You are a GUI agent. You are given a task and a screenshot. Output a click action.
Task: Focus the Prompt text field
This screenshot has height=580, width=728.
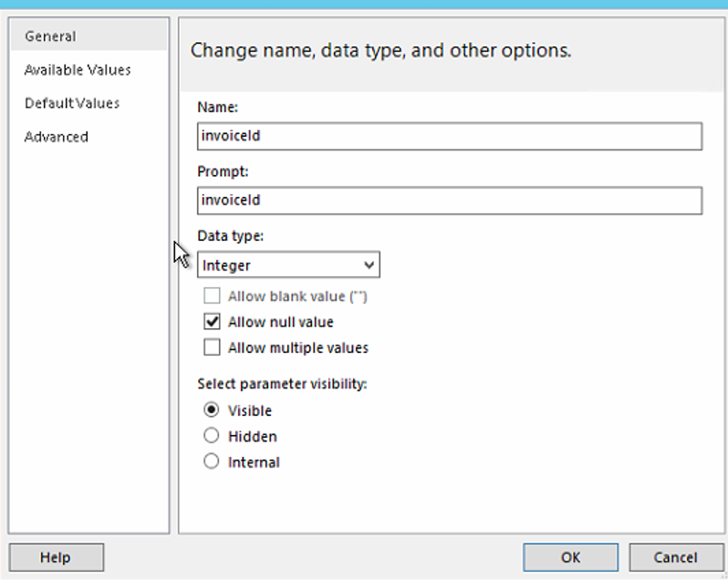tap(449, 201)
